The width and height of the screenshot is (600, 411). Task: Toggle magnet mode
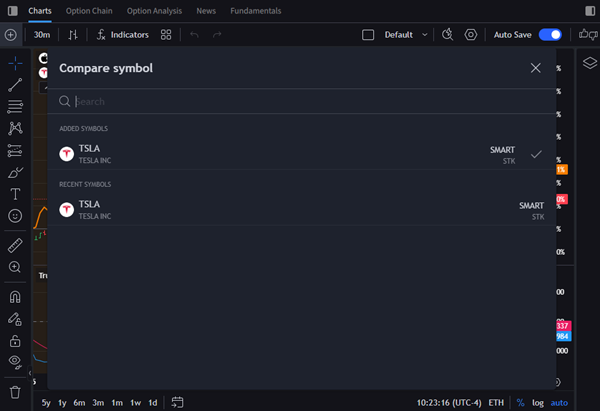click(x=15, y=297)
